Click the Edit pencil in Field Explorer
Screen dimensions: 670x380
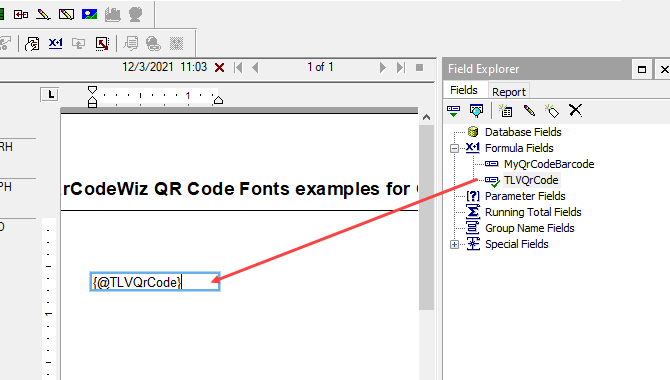pos(529,111)
